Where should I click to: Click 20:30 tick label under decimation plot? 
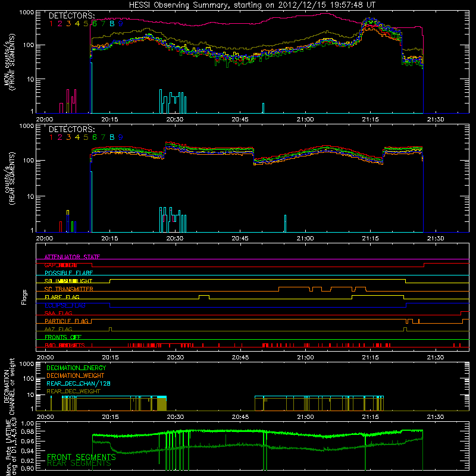click(175, 417)
